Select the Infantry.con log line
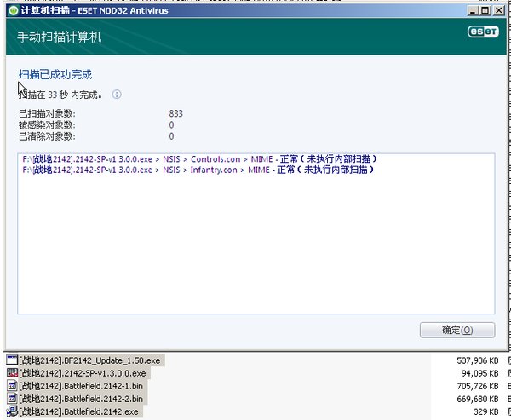This screenshot has height=420, width=511. pos(198,170)
